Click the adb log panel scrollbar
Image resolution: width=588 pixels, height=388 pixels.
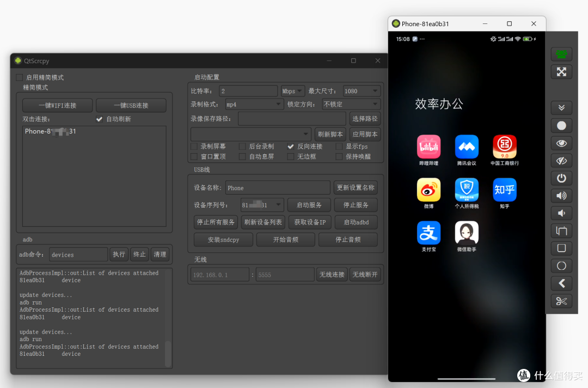point(168,354)
